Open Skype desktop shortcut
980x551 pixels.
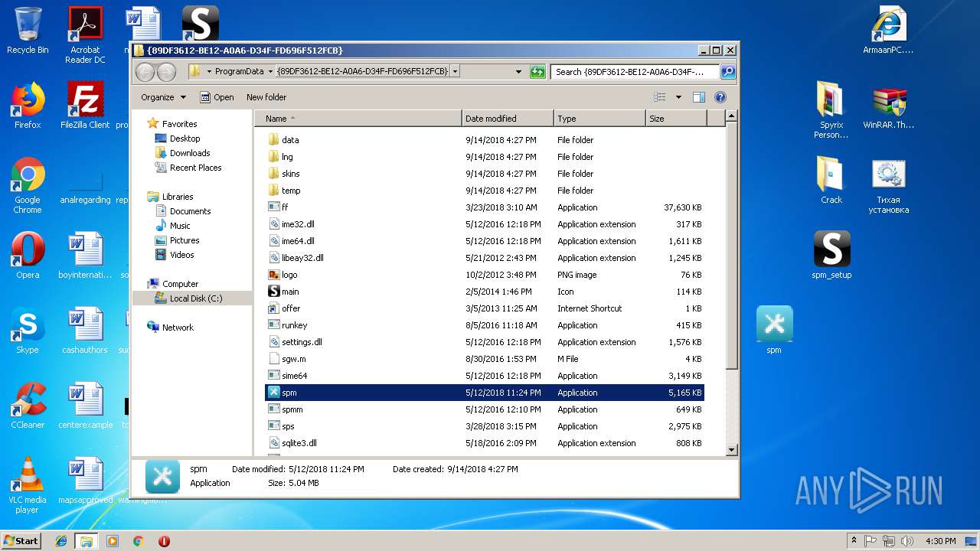[28, 331]
